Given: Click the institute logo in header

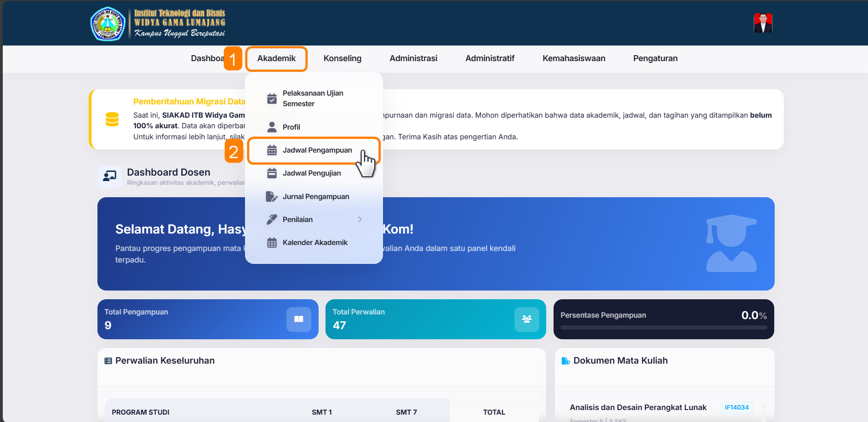Looking at the screenshot, I should coord(108,24).
